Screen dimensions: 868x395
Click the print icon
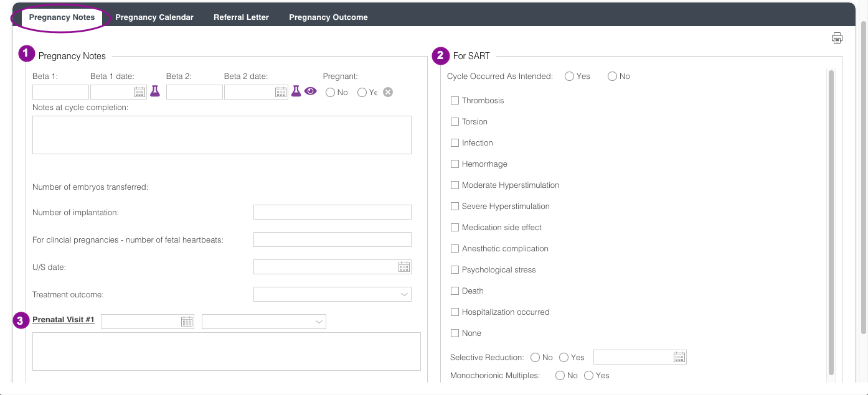coord(837,38)
